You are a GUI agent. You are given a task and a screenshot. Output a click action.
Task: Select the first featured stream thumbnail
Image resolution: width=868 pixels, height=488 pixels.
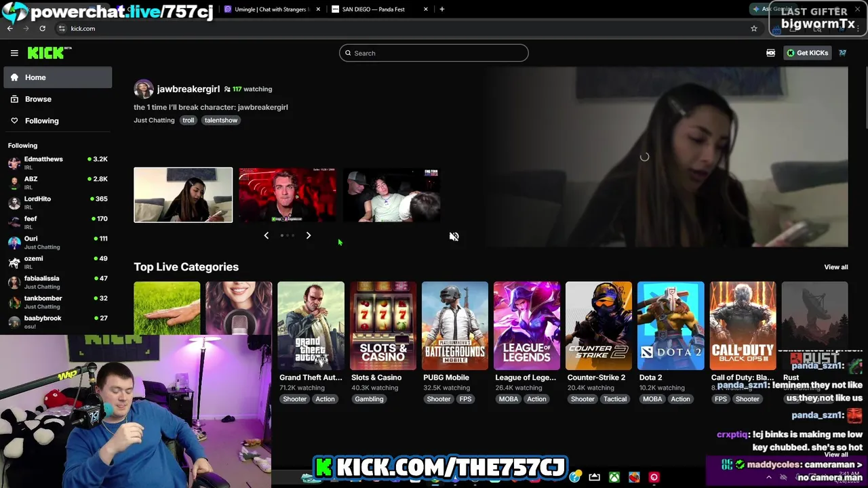tap(183, 195)
